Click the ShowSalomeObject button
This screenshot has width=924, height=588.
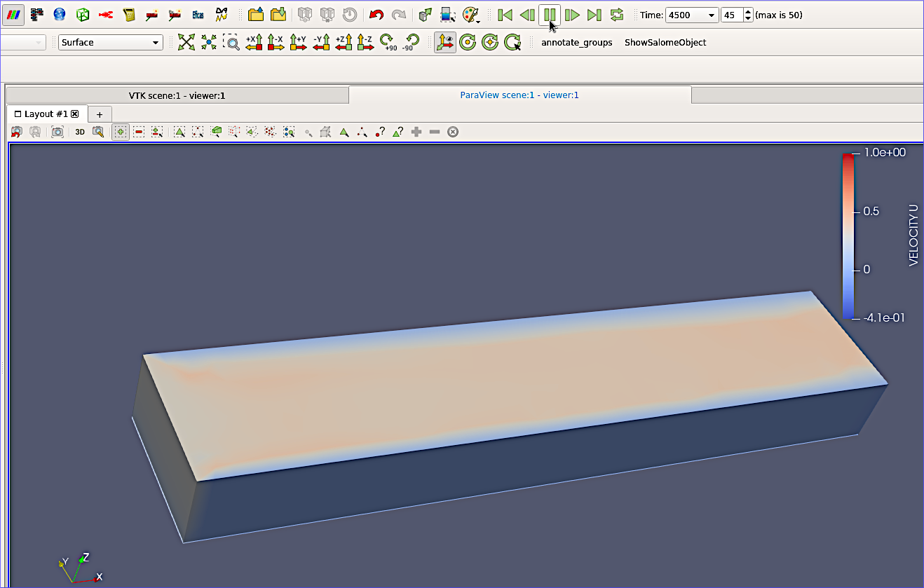pos(665,42)
